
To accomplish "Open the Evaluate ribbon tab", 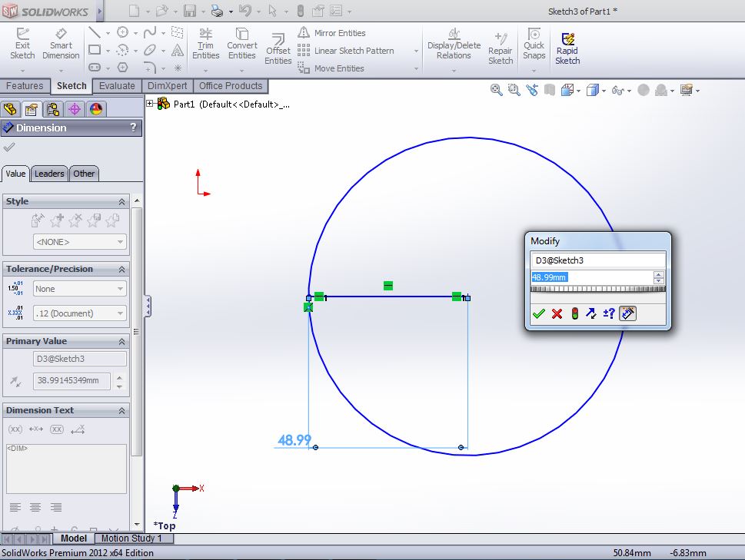I will pyautogui.click(x=117, y=86).
